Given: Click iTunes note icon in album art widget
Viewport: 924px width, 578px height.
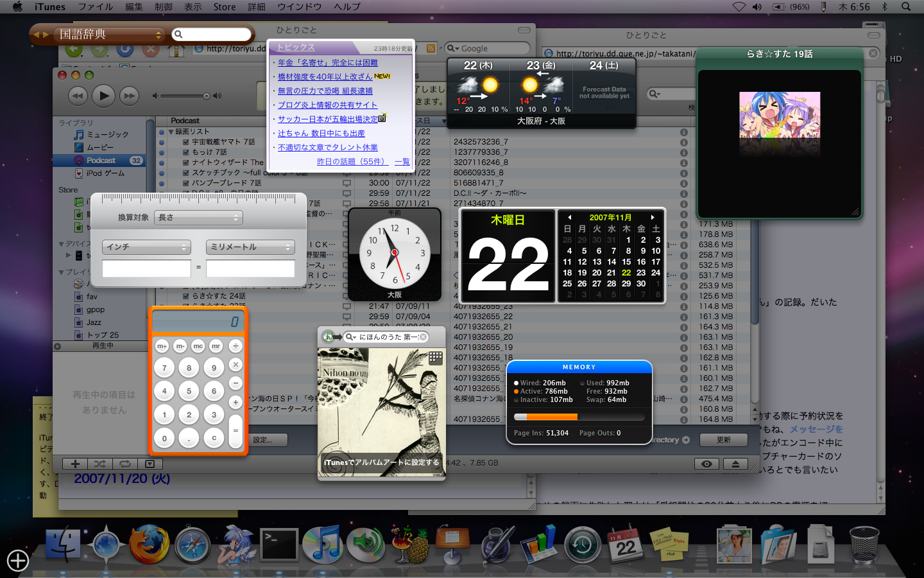Looking at the screenshot, I should (x=328, y=337).
